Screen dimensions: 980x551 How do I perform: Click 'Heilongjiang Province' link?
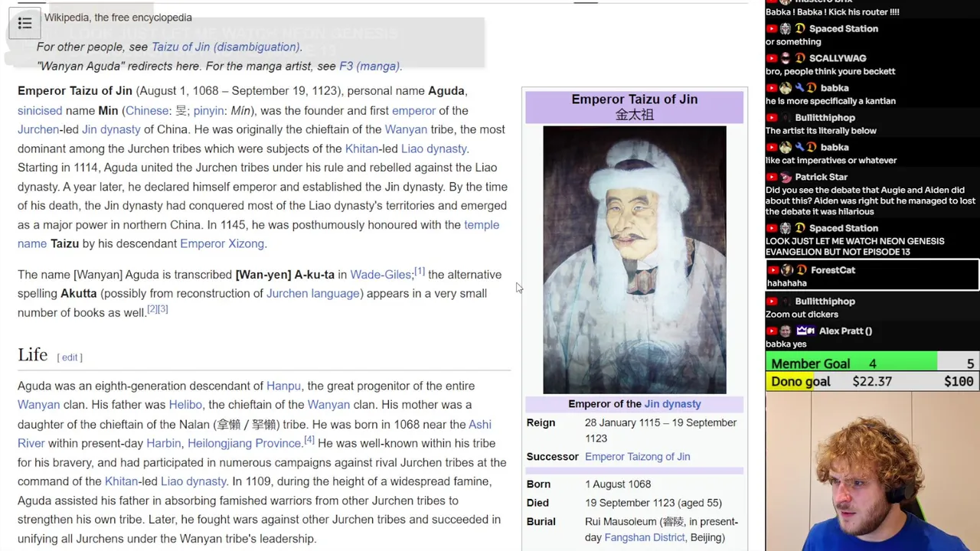click(x=244, y=443)
